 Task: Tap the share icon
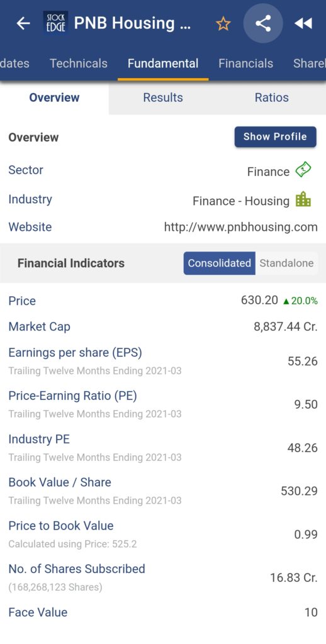pyautogui.click(x=263, y=23)
